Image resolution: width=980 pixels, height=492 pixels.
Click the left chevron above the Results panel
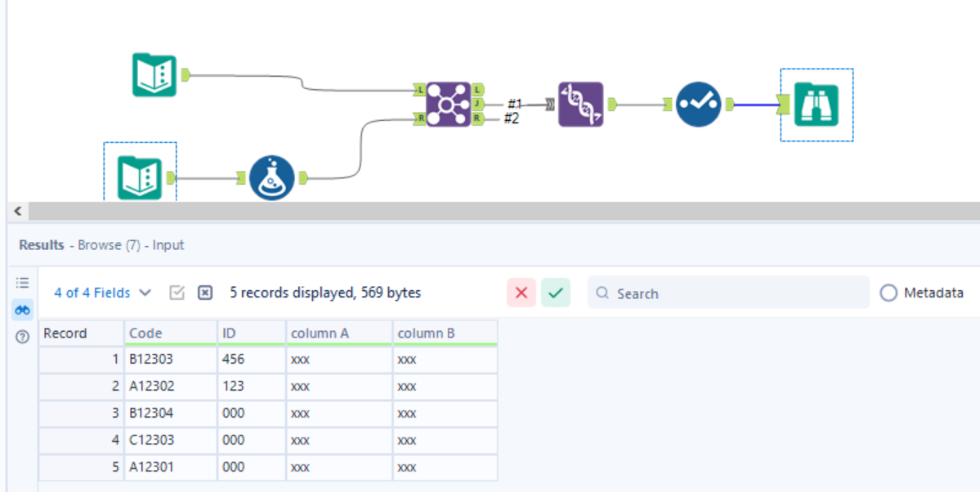17,211
